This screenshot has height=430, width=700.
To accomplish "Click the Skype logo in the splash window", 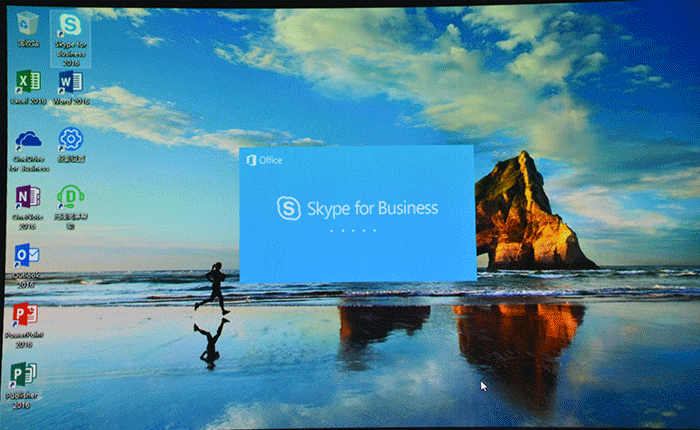I will pyautogui.click(x=288, y=208).
